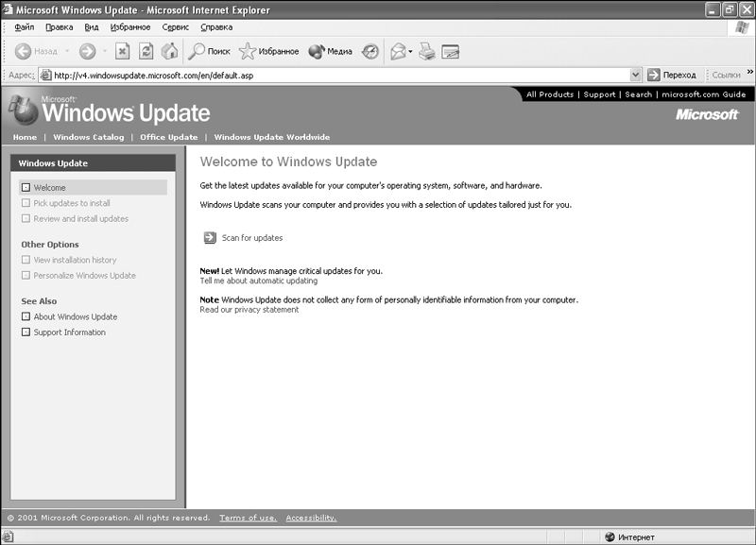Open Personalize Windows Update

tap(85, 275)
